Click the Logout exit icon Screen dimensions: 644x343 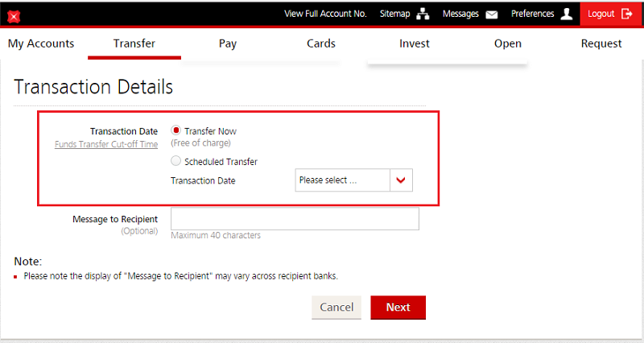click(628, 14)
